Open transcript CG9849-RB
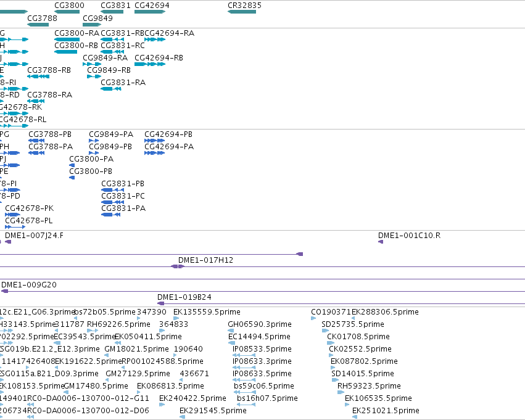Image resolution: width=525 pixels, height=420 pixels. point(94,76)
